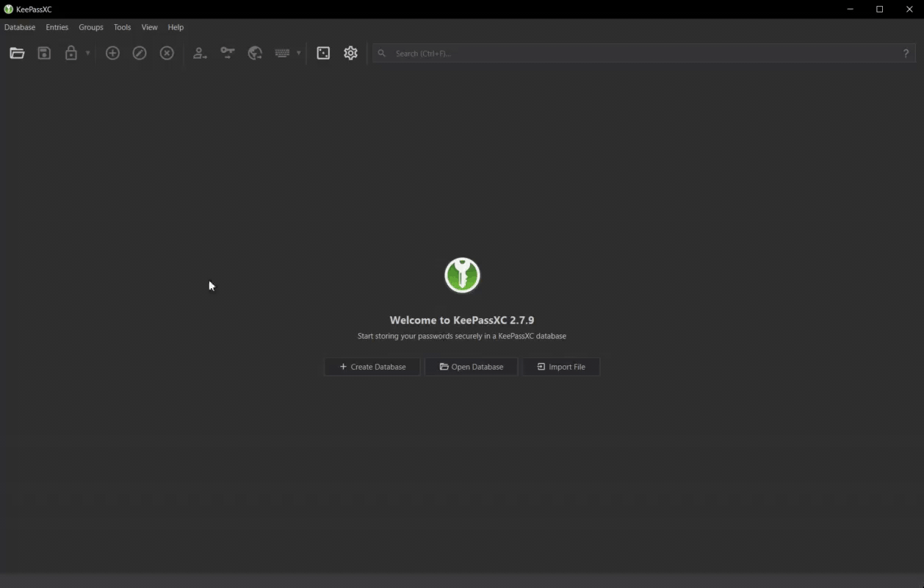
Task: Maximize the KeePassXC window
Action: click(x=880, y=10)
